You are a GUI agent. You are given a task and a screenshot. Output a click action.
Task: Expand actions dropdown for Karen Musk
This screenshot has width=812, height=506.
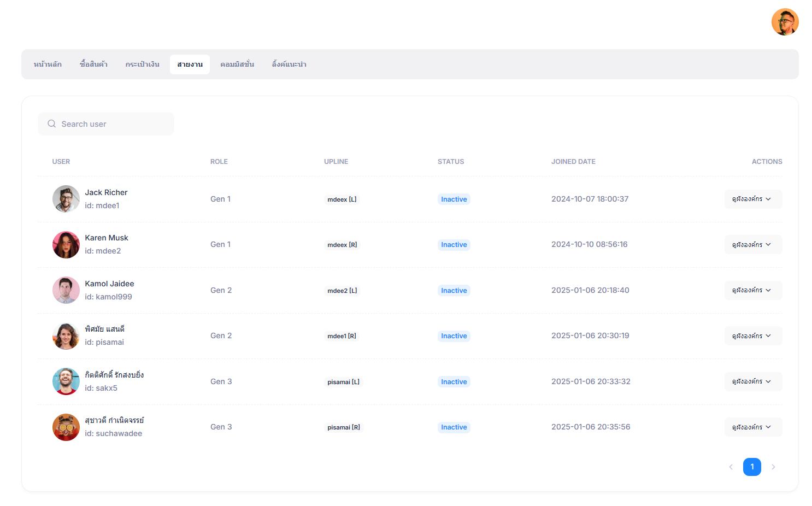753,245
